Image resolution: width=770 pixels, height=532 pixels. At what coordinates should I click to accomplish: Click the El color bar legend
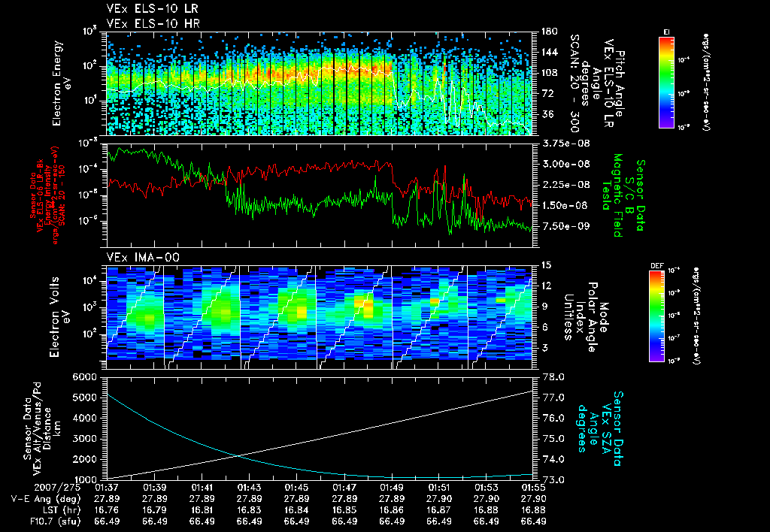click(666, 82)
